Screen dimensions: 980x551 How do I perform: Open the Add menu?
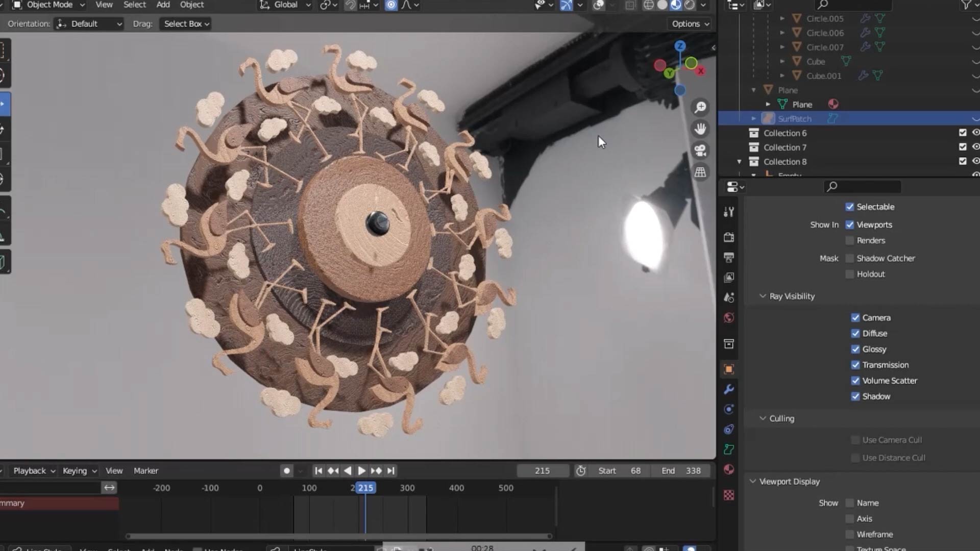click(163, 5)
